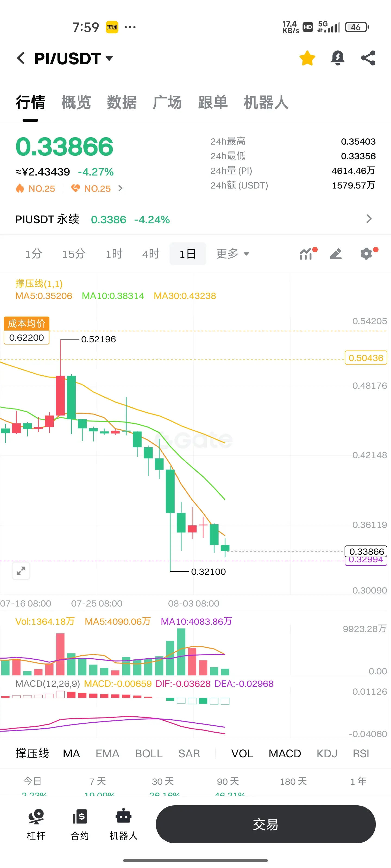The height and width of the screenshot is (868, 391).
Task: Open the PI/USDT pair selector dropdown
Action: [x=74, y=59]
